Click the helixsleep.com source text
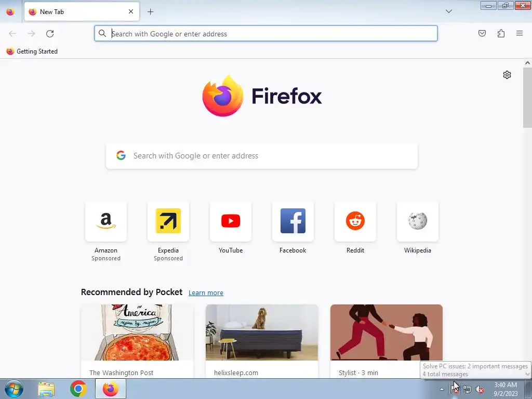Image resolution: width=532 pixels, height=399 pixels. [236, 373]
